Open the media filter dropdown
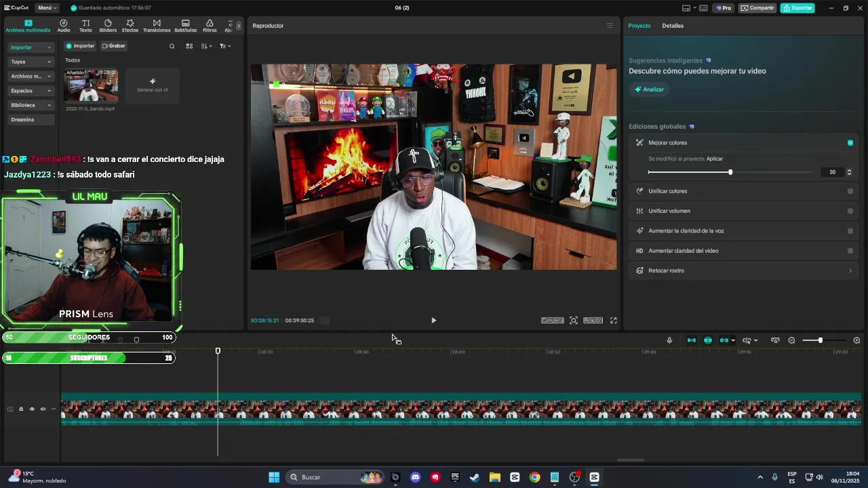 [x=225, y=46]
